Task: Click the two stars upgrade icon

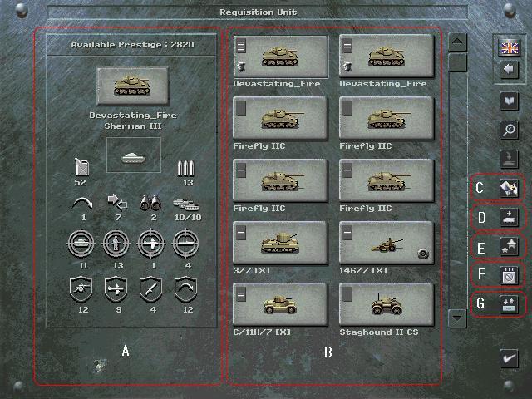Action: pyautogui.click(x=510, y=246)
